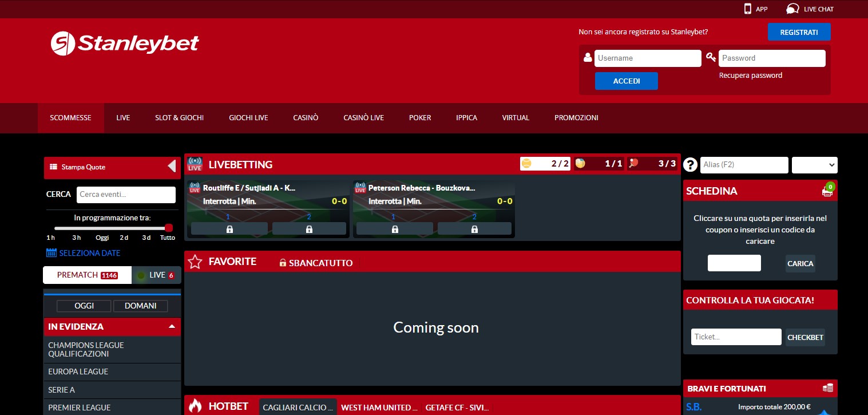Set schedule slider to 3h mark
868x415 pixels.
click(77, 228)
